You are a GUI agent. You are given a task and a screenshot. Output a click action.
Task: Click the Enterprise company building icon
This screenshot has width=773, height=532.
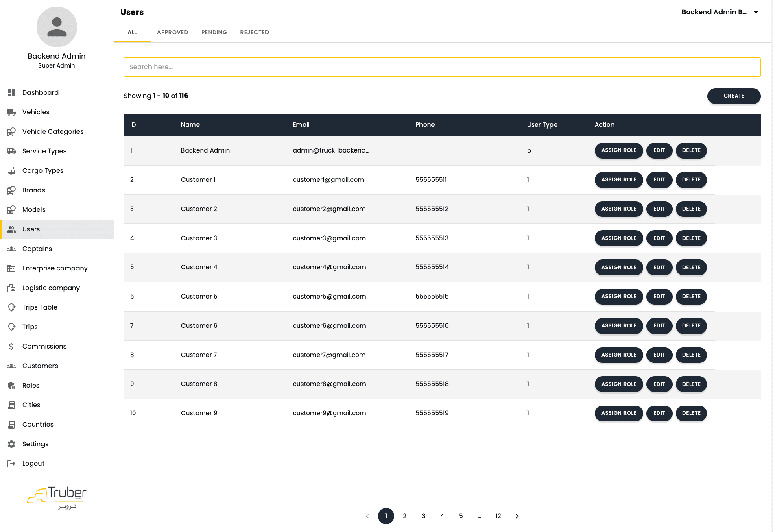(x=11, y=268)
